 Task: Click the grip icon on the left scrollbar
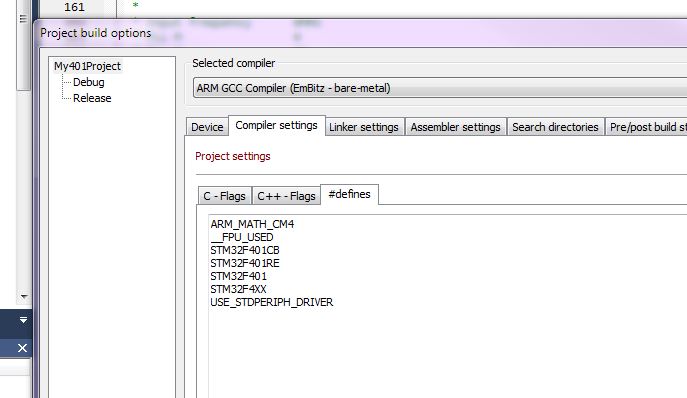point(23,18)
